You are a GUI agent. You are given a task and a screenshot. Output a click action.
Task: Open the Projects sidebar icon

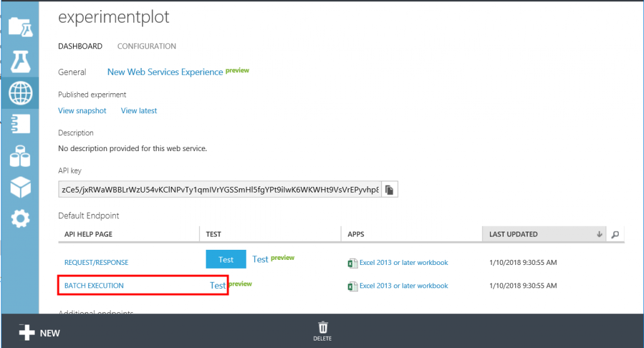pos(21,27)
